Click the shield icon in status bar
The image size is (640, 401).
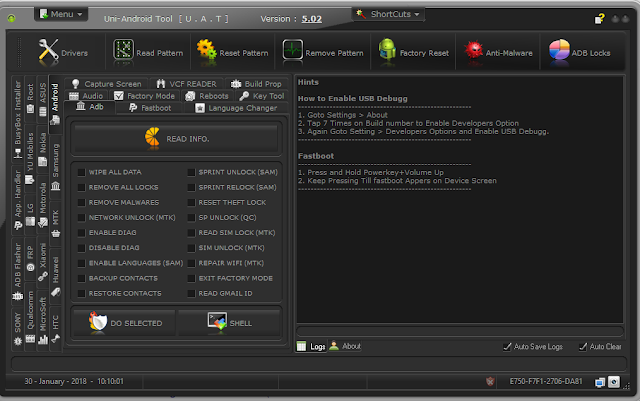490,381
